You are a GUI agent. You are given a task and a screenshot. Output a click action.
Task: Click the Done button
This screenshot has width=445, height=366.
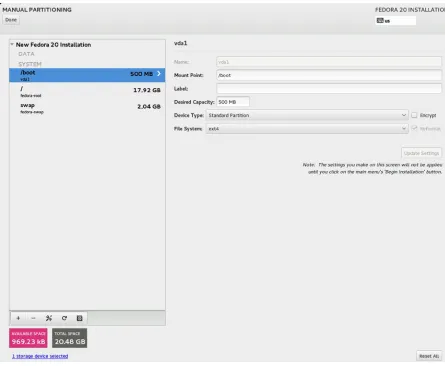coord(11,20)
